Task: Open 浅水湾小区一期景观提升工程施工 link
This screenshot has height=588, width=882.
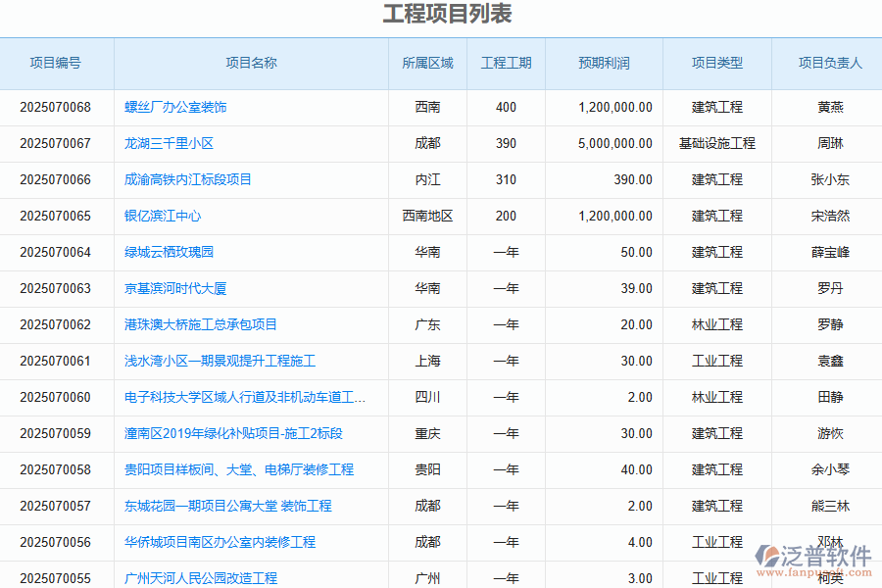Action: pos(220,361)
